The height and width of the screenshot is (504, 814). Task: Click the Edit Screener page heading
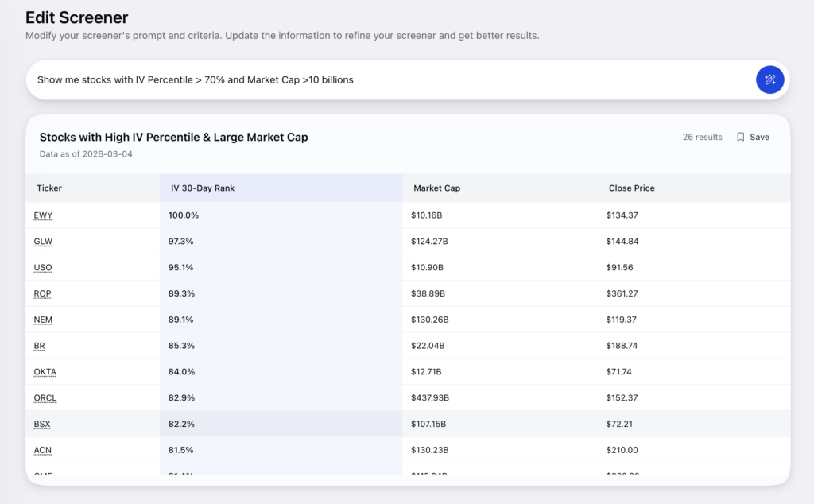click(x=77, y=17)
